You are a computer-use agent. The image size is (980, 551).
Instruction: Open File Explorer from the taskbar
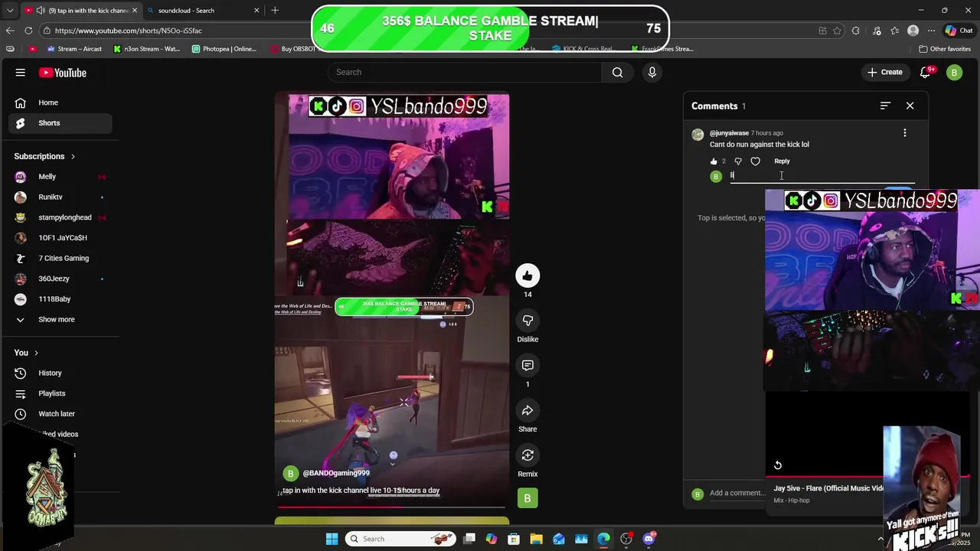coord(536,539)
